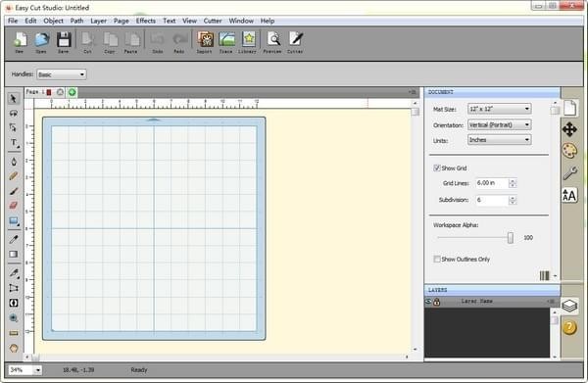The height and width of the screenshot is (383, 588).
Task: Open the Effects menu
Action: tap(146, 21)
